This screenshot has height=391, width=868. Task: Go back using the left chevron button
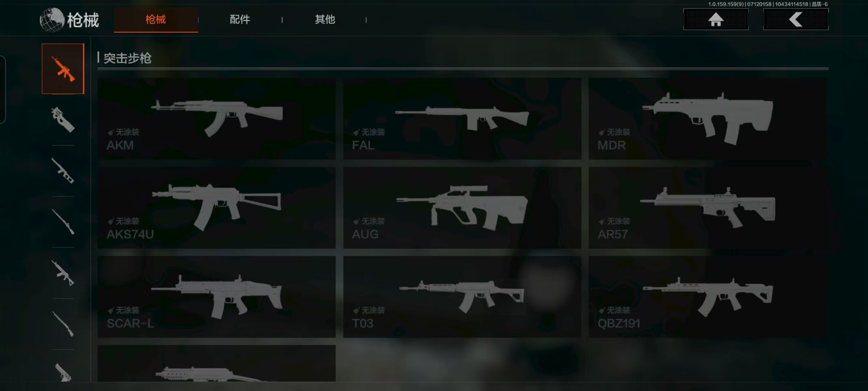(x=796, y=19)
